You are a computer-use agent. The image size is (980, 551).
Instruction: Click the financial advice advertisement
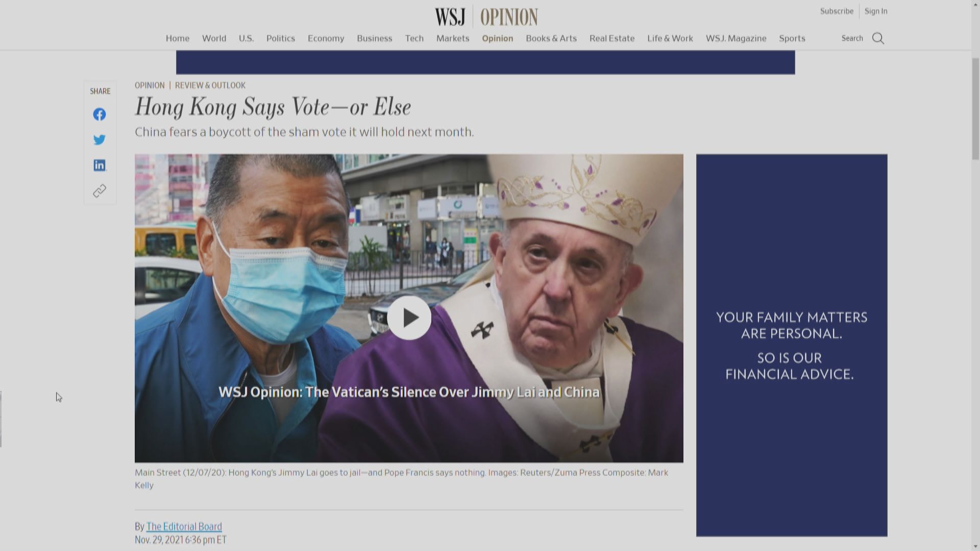791,345
